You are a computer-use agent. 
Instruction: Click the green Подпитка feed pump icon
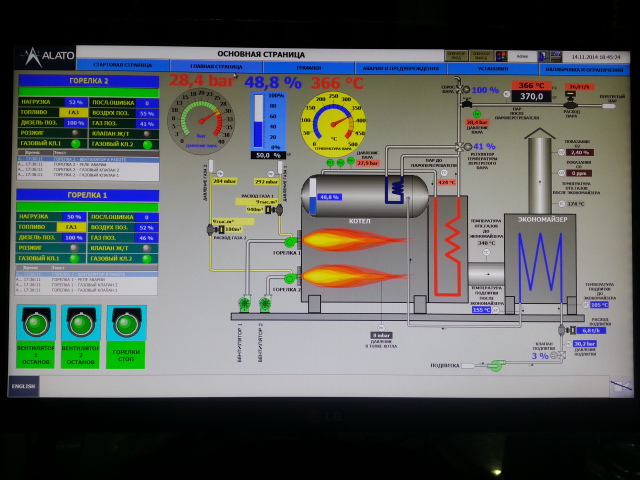click(494, 366)
